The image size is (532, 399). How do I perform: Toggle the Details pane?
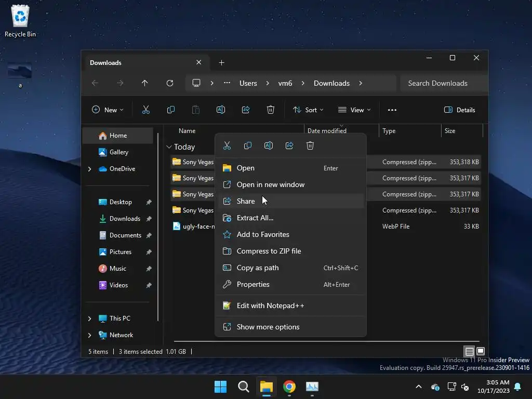(460, 110)
